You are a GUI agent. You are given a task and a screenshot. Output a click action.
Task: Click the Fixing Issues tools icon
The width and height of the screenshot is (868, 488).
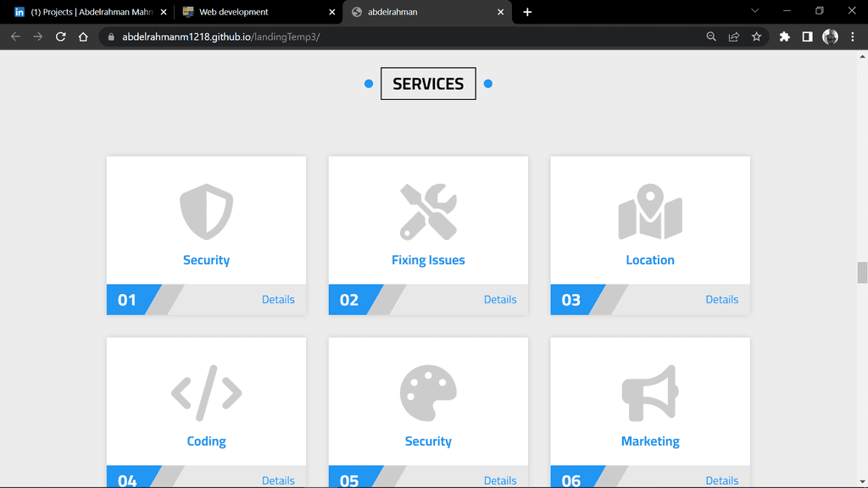pyautogui.click(x=428, y=212)
